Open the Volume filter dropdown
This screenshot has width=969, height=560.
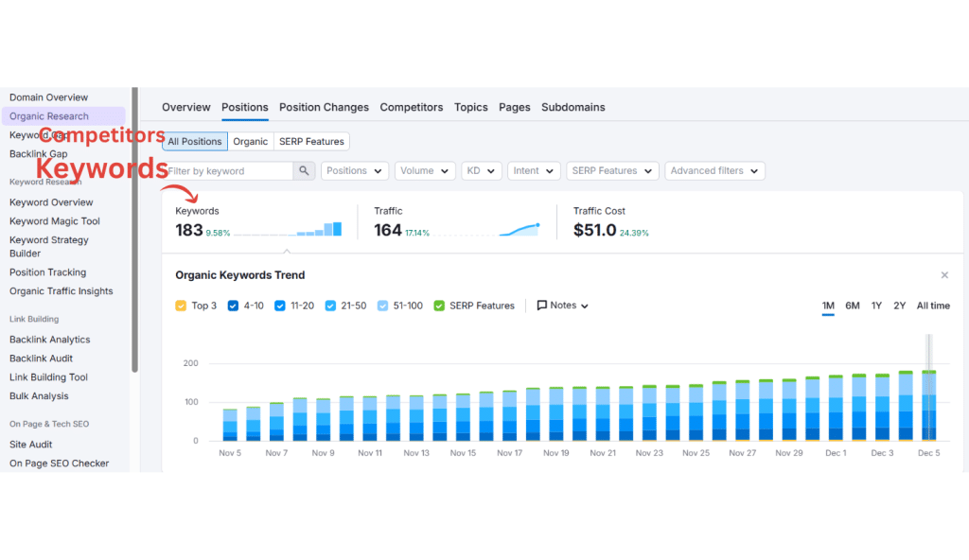click(x=424, y=170)
